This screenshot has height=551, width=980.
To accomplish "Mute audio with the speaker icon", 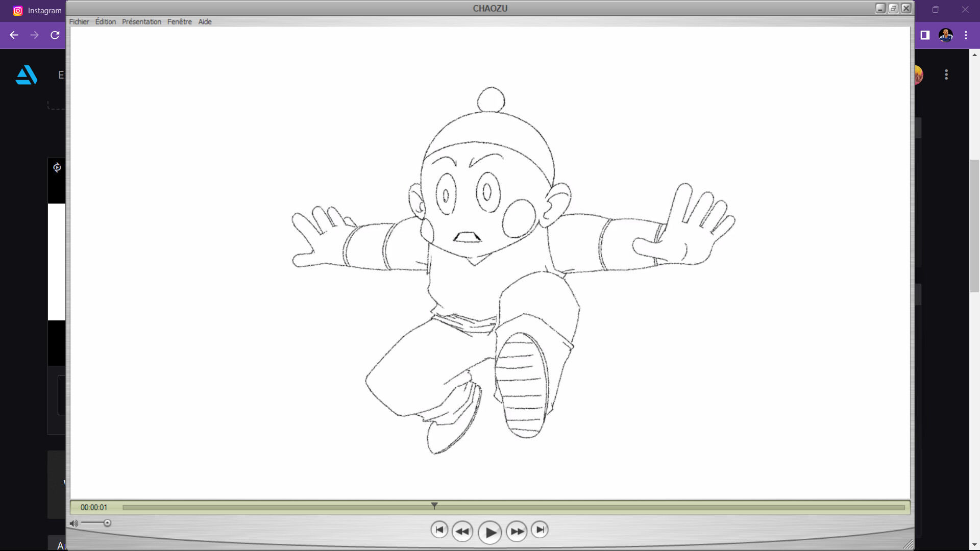I will click(x=75, y=523).
